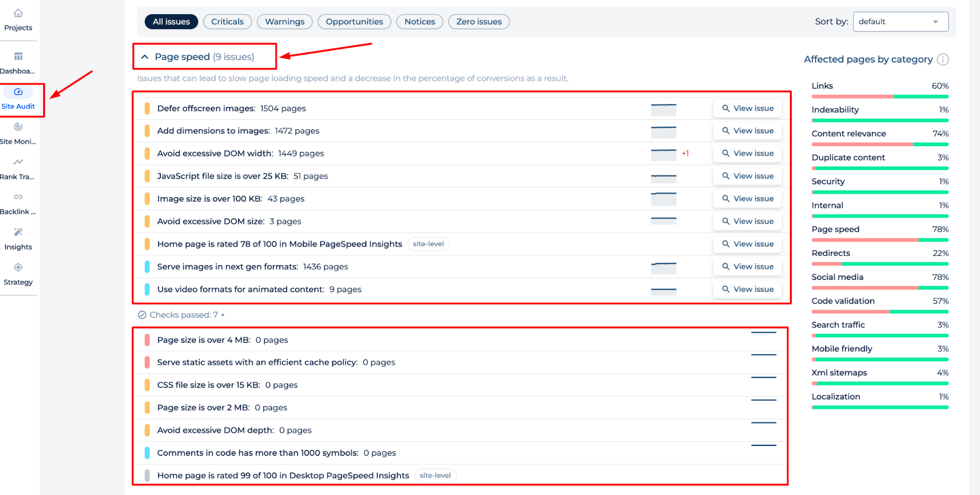Select 'Comments in code has more than 1000 symbols' row
Screen dimensions: 980x495
(461, 453)
